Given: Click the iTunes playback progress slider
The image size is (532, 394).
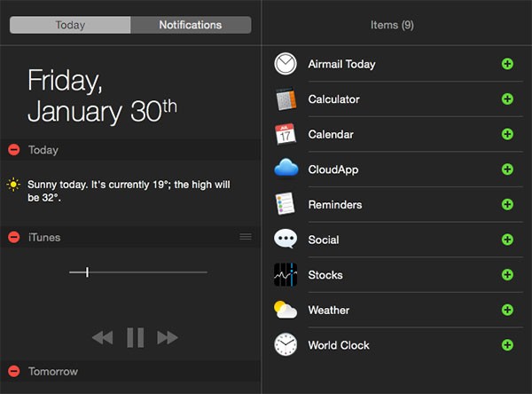Looking at the screenshot, I should (138, 272).
